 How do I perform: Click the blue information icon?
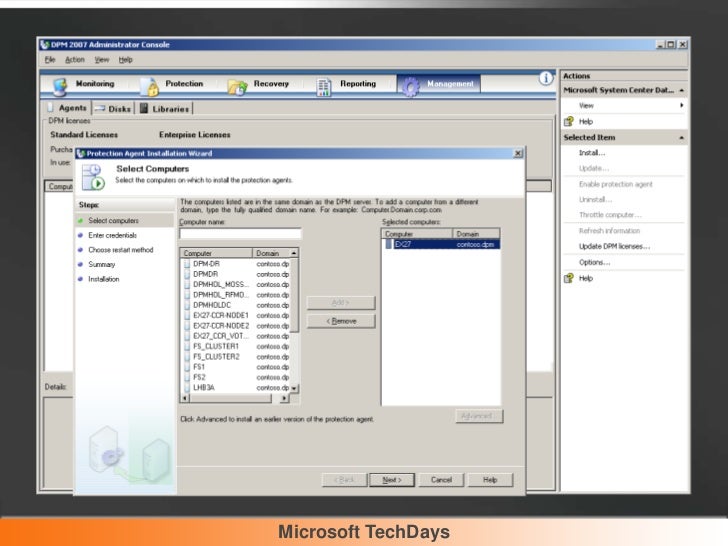point(546,78)
